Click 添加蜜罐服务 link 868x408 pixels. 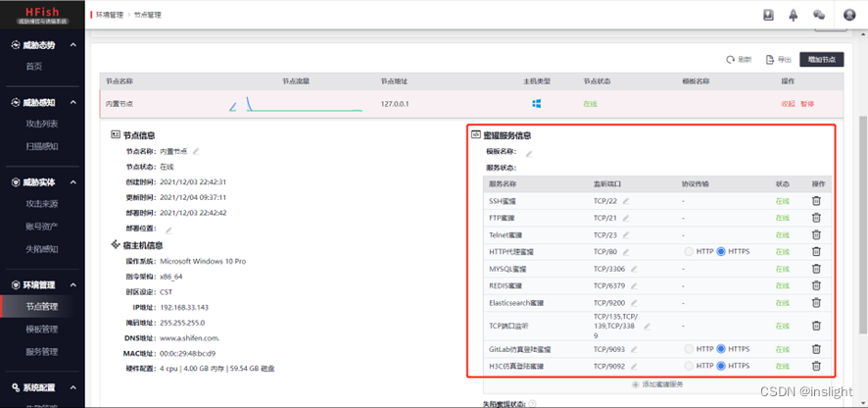pyautogui.click(x=657, y=384)
